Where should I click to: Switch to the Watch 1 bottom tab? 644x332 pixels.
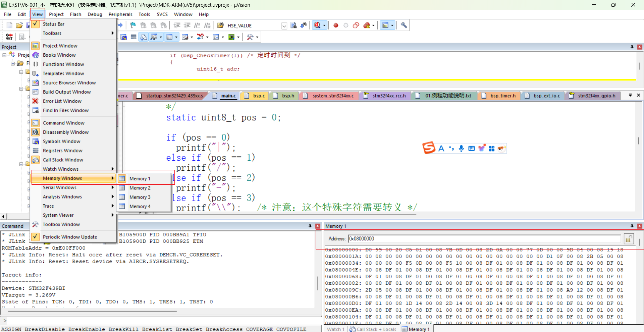pos(336,329)
